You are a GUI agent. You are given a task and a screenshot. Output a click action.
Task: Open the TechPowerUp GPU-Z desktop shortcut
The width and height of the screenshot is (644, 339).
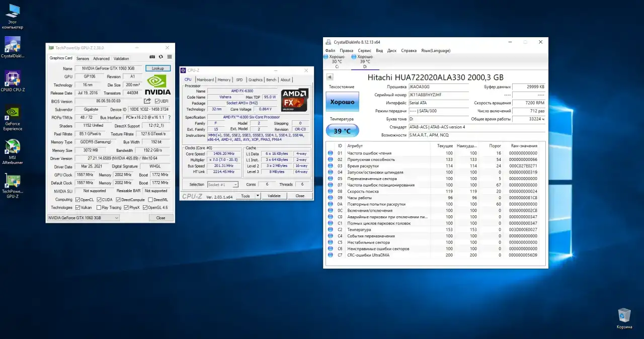[13, 186]
